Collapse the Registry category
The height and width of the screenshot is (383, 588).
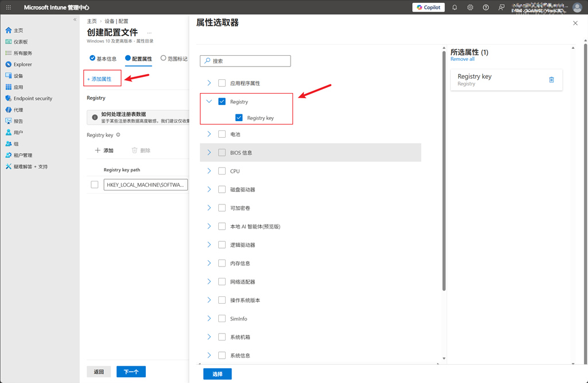click(x=209, y=101)
